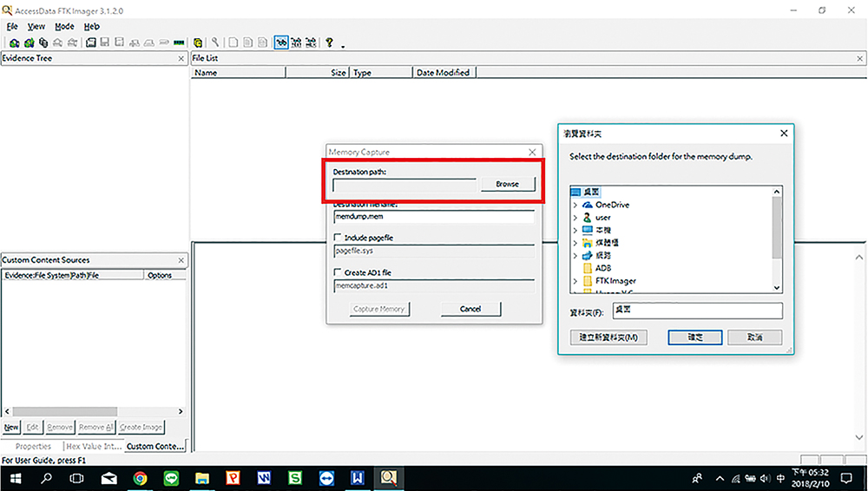868x491 pixels.
Task: Click the Create Disk Image toolbar icon
Action: pyautogui.click(x=91, y=43)
